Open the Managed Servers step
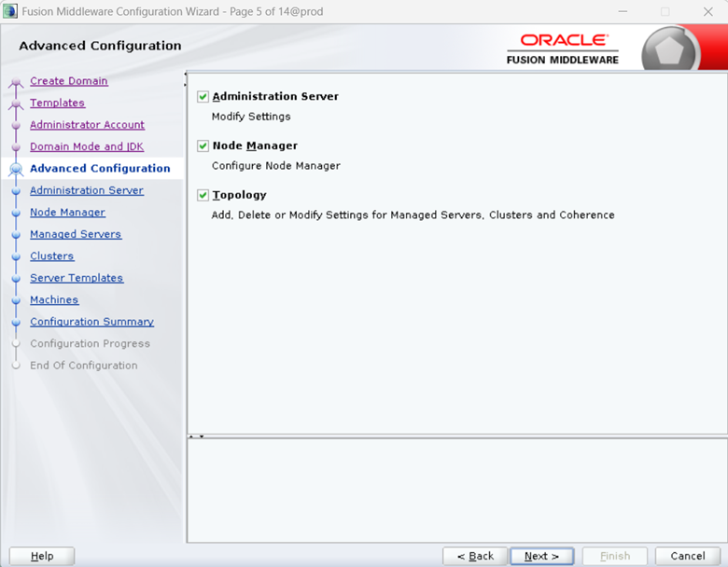Viewport: 728px width, 567px height. 76,234
